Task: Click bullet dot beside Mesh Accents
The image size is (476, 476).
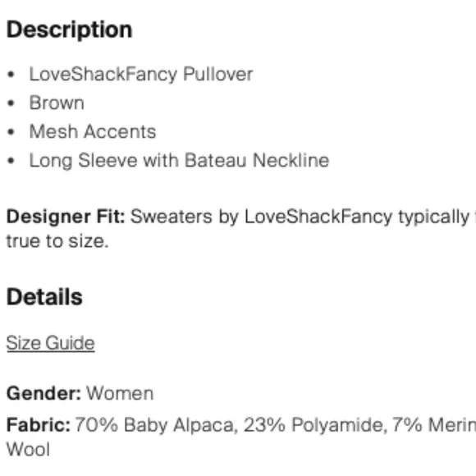Action: coord(11,132)
